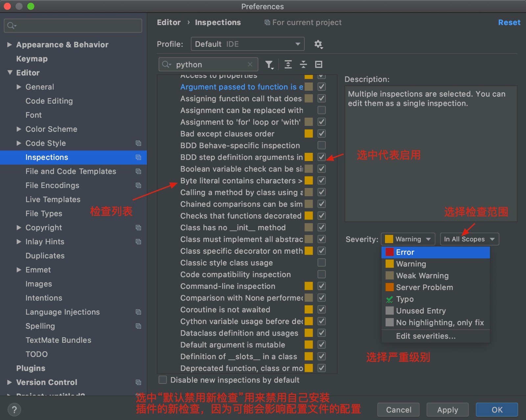Open the profile settings gear menu
Image resolution: width=526 pixels, height=420 pixels.
pyautogui.click(x=318, y=44)
